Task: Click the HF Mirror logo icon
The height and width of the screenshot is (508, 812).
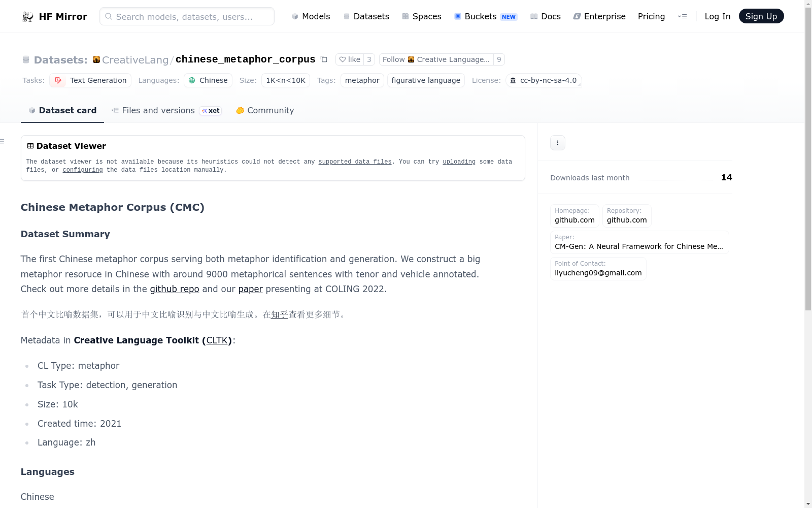Action: (28, 17)
